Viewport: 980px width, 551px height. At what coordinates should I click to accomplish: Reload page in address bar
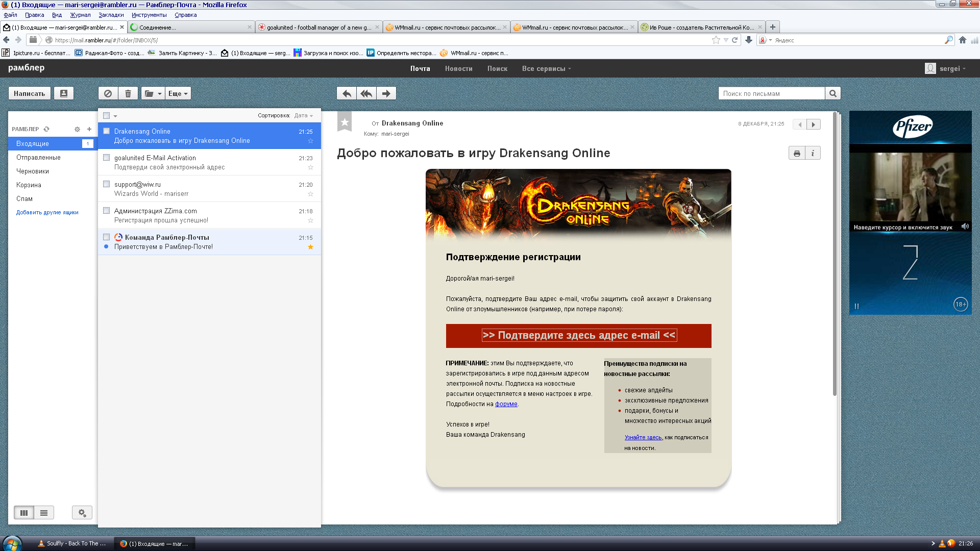pyautogui.click(x=735, y=40)
